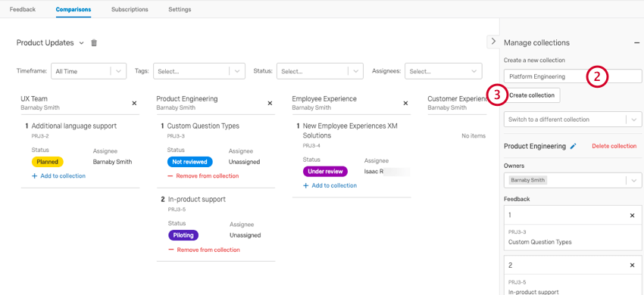Open Switch to a different collection dropdown
The image size is (644, 295).
(x=573, y=120)
